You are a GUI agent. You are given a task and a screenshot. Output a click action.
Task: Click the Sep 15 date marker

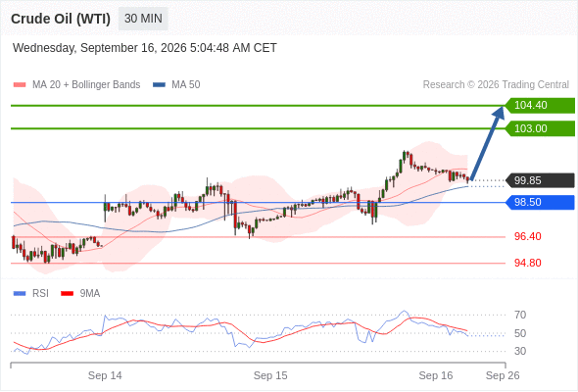pos(270,375)
